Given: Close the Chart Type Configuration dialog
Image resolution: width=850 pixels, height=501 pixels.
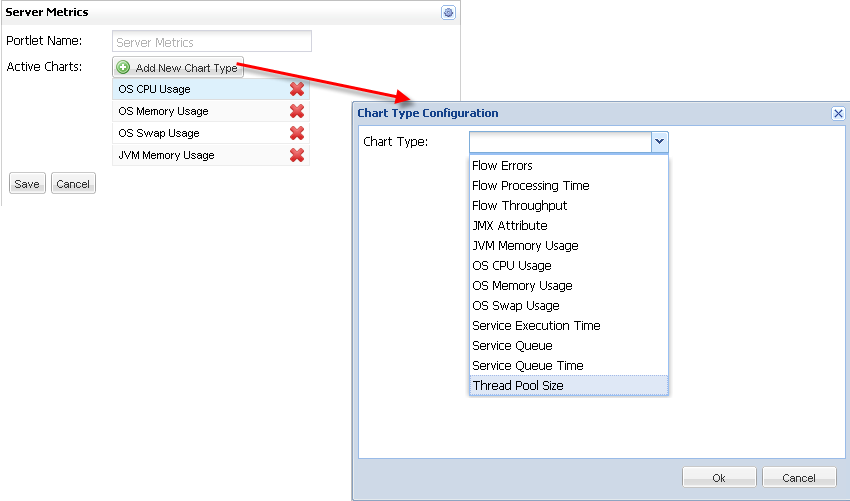Looking at the screenshot, I should tap(838, 113).
